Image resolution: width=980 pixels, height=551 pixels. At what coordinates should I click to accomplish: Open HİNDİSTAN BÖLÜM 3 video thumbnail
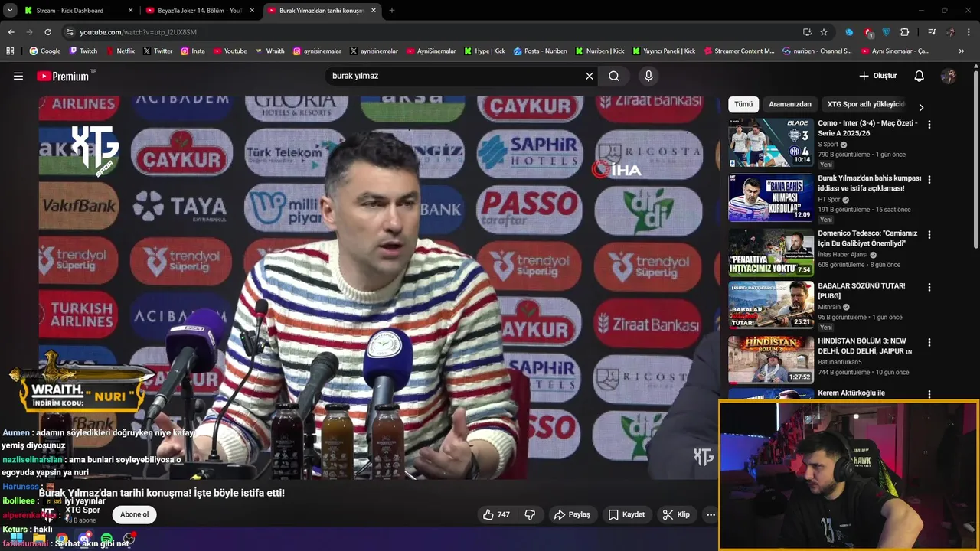(x=771, y=359)
